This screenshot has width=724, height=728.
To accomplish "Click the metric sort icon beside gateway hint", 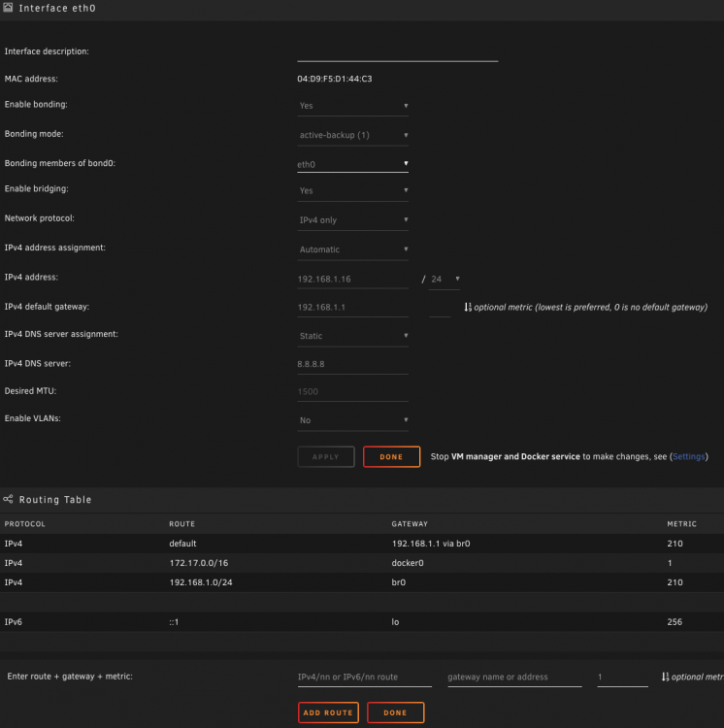I will tap(468, 307).
